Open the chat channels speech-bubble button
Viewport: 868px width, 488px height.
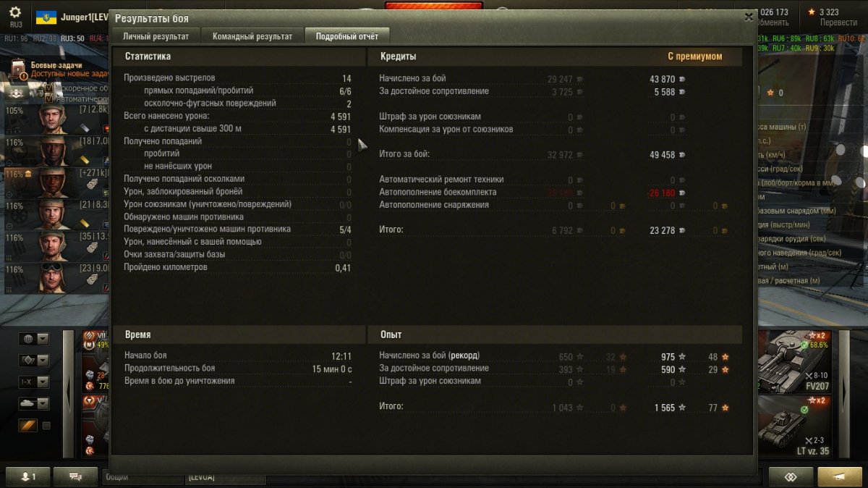tap(77, 476)
